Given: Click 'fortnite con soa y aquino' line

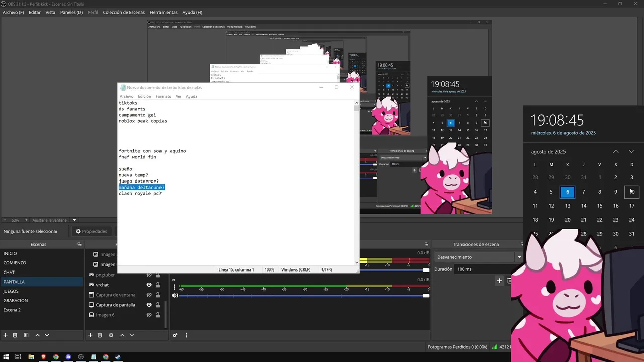Looking at the screenshot, I should coord(152,151).
